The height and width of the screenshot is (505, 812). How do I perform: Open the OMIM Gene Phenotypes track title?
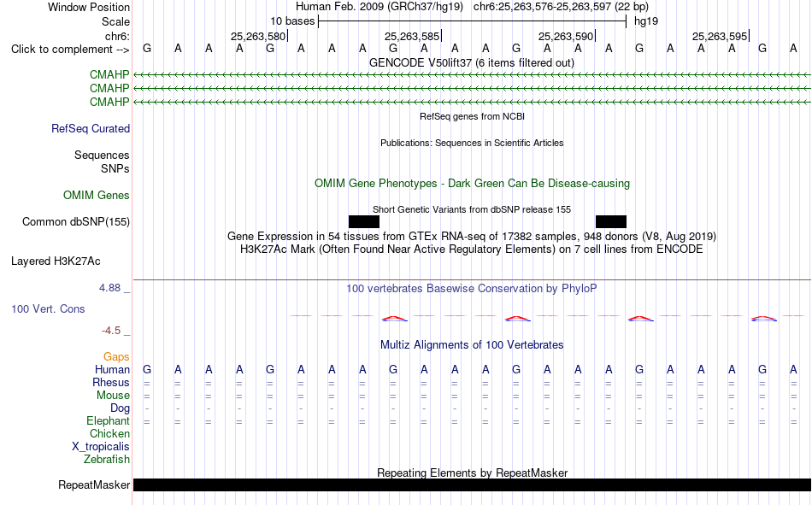[x=472, y=184]
